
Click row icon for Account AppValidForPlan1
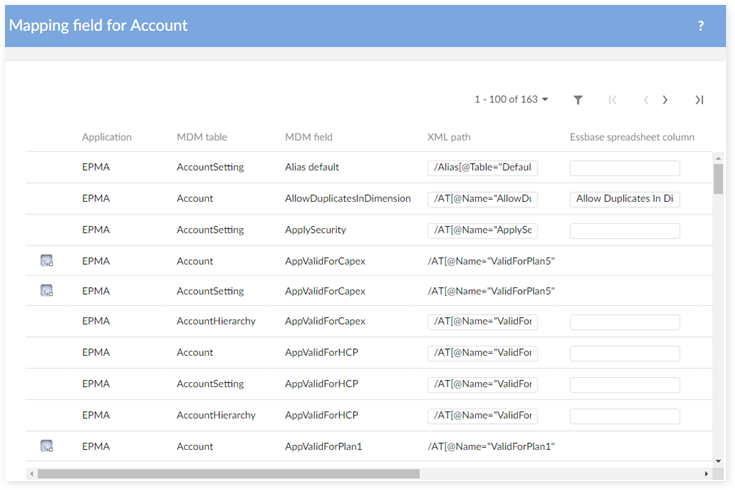[46, 446]
